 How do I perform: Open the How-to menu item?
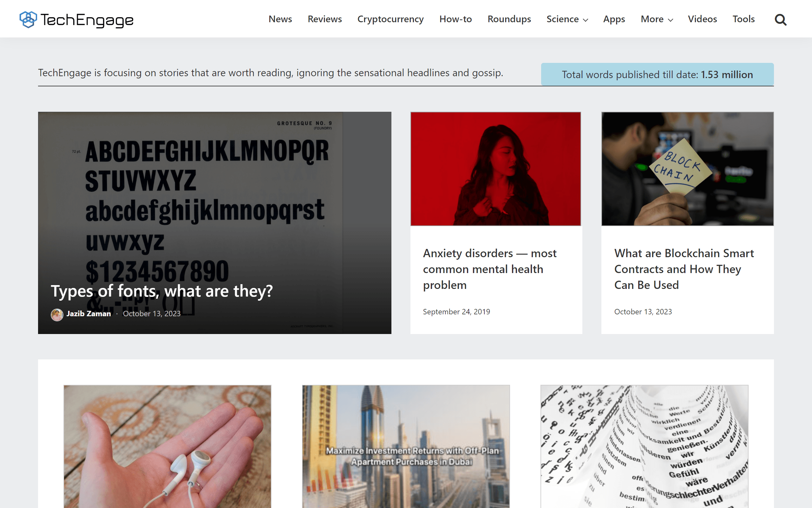[455, 19]
